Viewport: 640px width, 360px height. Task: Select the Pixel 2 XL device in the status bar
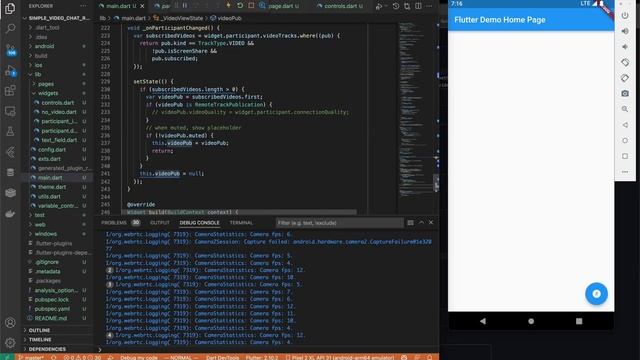pyautogui.click(x=340, y=357)
